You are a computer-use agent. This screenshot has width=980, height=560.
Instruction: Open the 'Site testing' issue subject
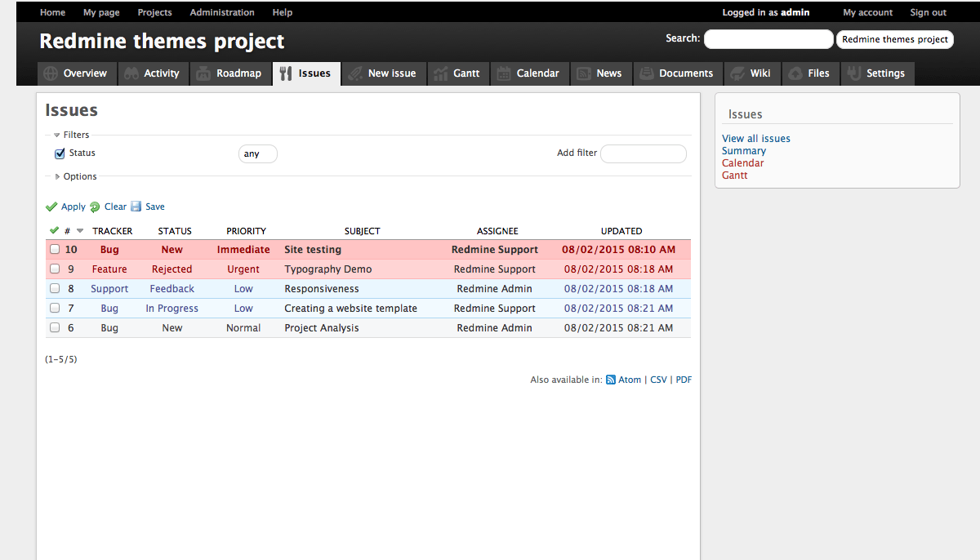pos(313,250)
